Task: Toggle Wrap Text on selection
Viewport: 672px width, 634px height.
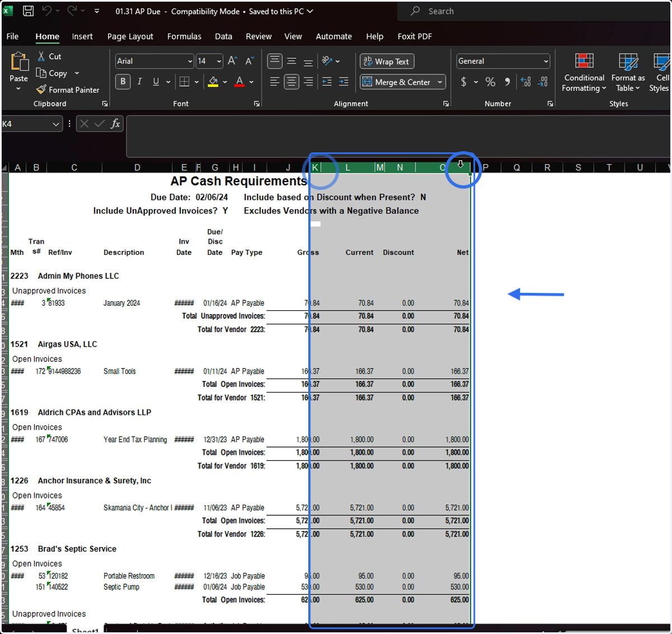Action: coord(387,62)
